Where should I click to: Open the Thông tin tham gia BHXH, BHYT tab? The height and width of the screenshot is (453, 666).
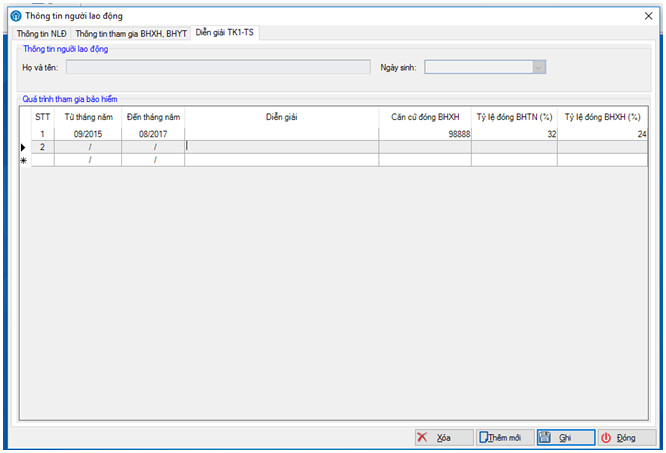click(131, 34)
